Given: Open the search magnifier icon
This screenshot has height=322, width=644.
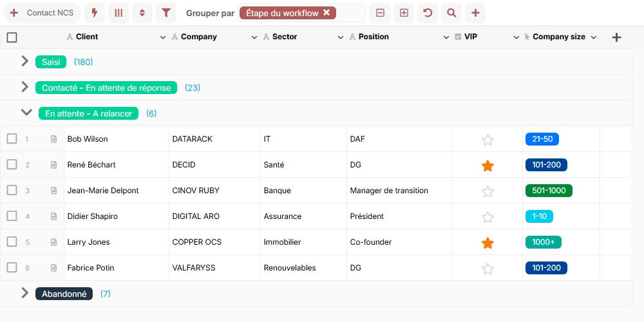Looking at the screenshot, I should coord(451,13).
